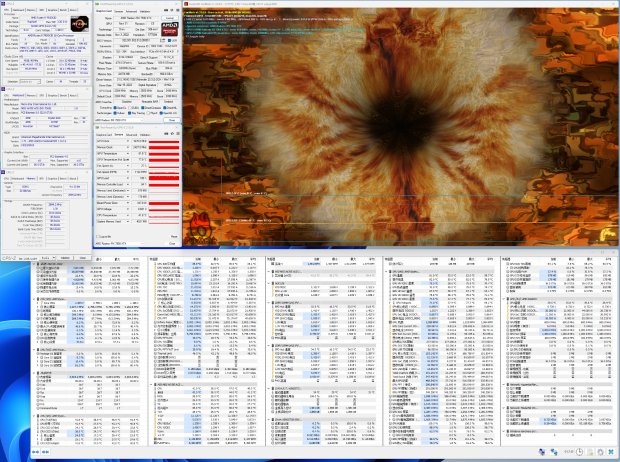Click Reset button in GPU-Z Sensors
620x462 pixels.
(174, 237)
